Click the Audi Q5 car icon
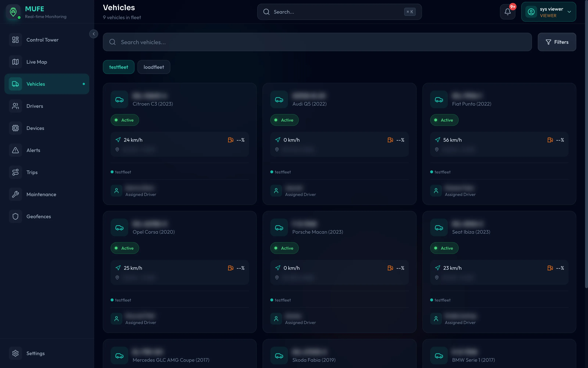Viewport: 588px width, 368px height. (x=279, y=100)
